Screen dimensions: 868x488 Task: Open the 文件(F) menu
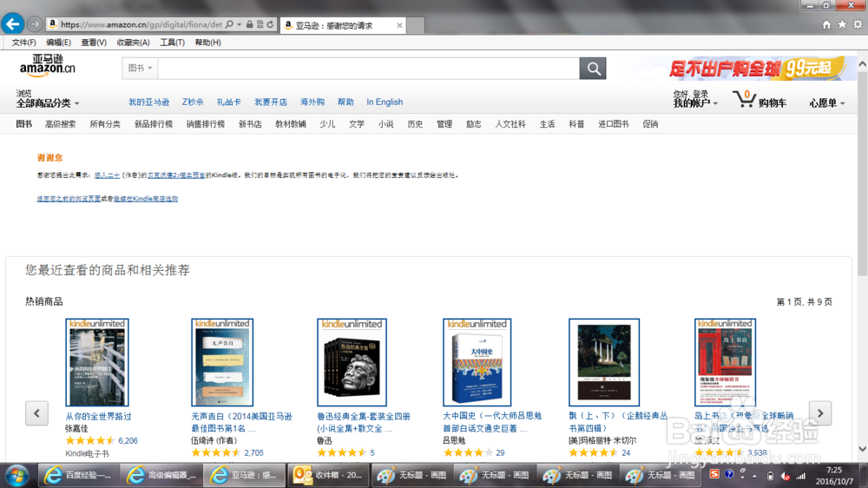click(23, 43)
